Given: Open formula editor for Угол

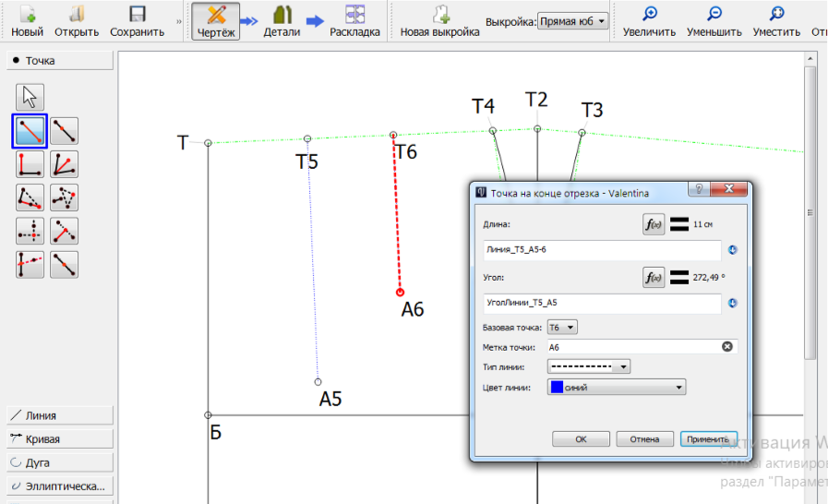Looking at the screenshot, I should 654,276.
